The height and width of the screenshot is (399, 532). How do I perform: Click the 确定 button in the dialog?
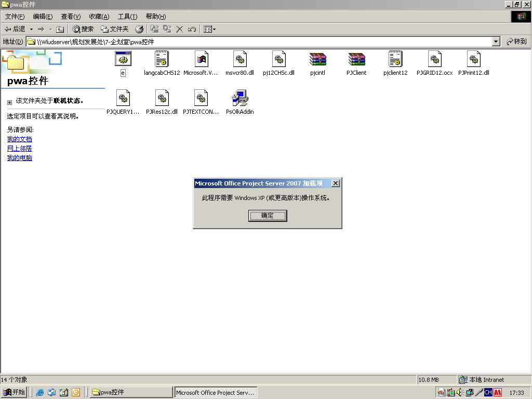pyautogui.click(x=268, y=216)
